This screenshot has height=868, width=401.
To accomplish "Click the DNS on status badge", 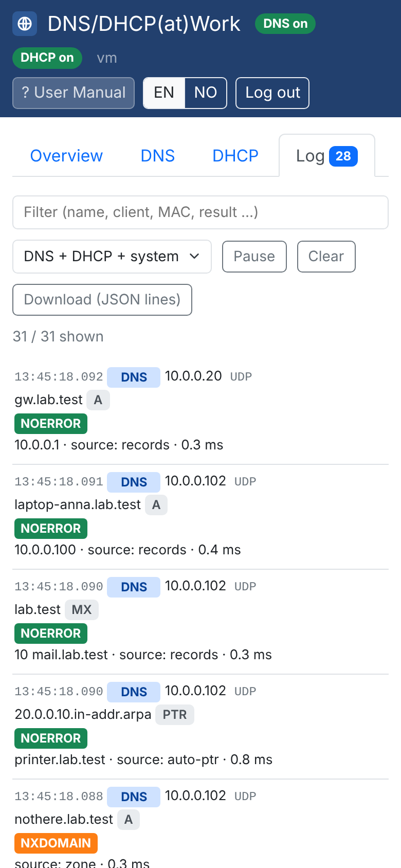I will coord(285,24).
